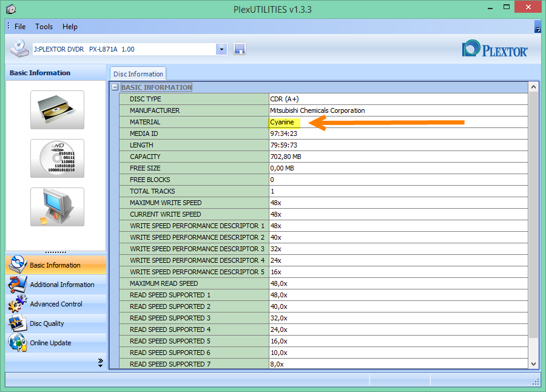This screenshot has height=392, width=546.
Task: Open the drive selection dropdown arrow
Action: point(221,50)
